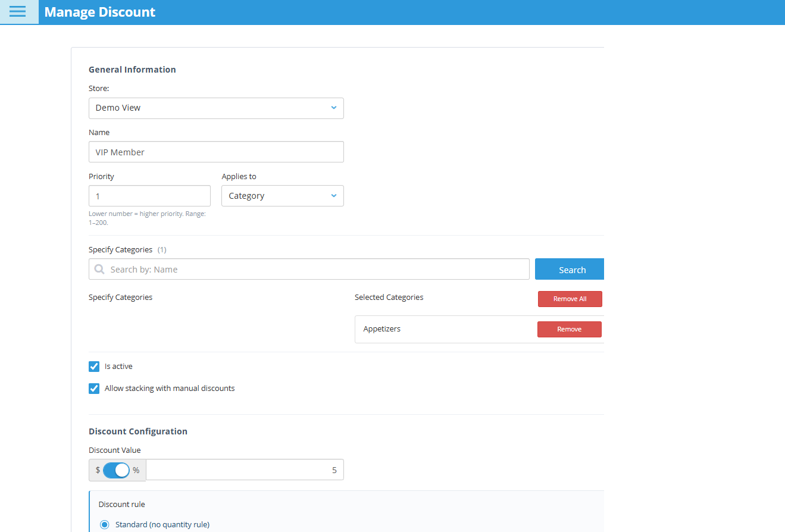
Task: Open the hamburger navigation menu
Action: 18,12
